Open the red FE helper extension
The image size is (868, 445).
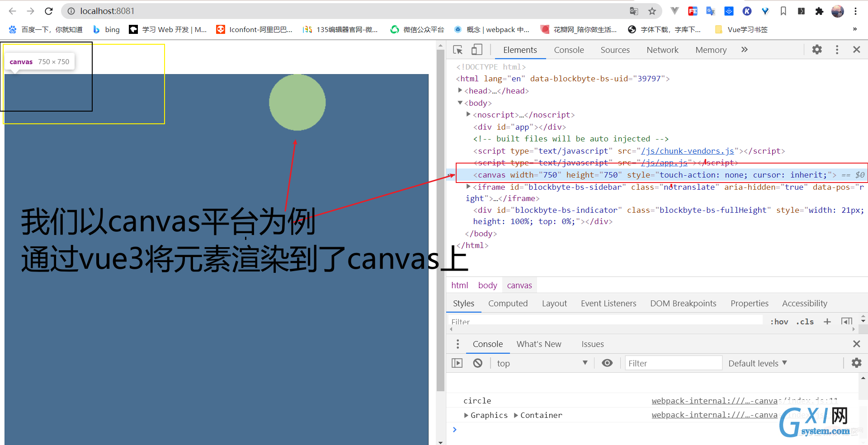(693, 11)
